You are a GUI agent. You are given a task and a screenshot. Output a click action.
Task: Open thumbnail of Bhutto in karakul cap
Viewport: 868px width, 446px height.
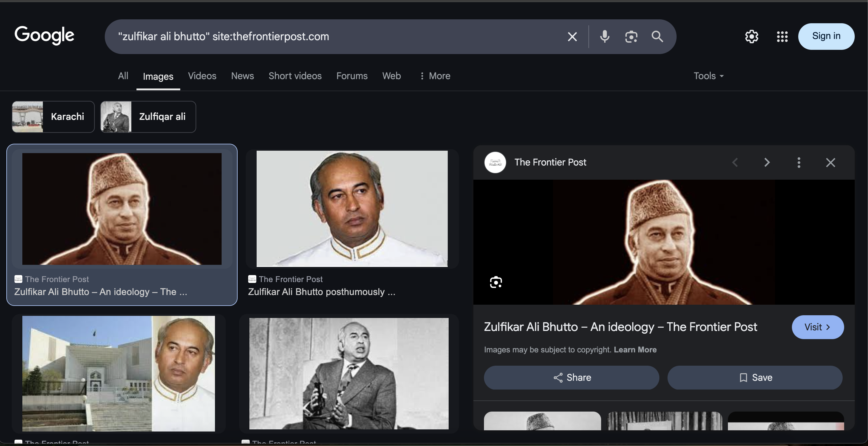click(x=122, y=209)
